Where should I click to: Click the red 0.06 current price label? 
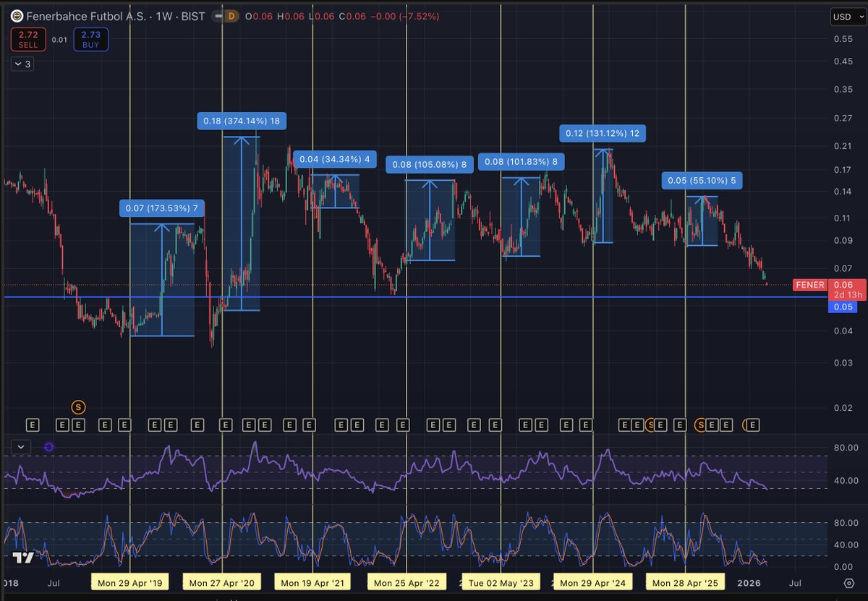(842, 284)
